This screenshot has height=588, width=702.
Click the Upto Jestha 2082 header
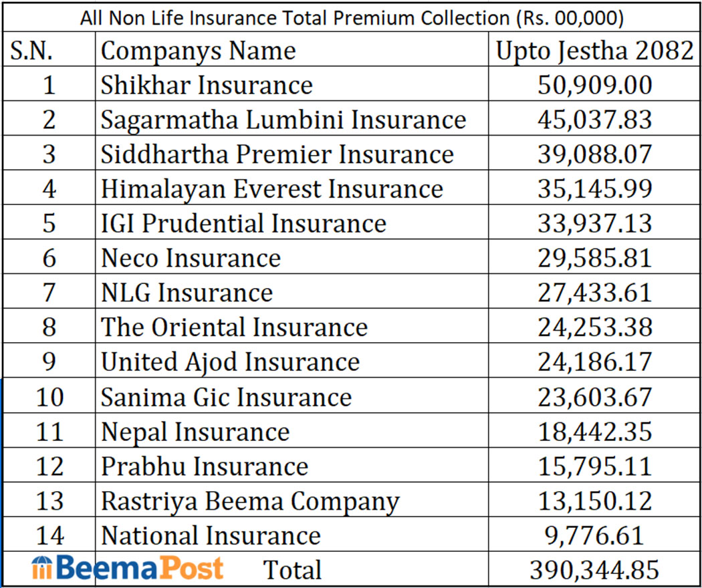594,51
